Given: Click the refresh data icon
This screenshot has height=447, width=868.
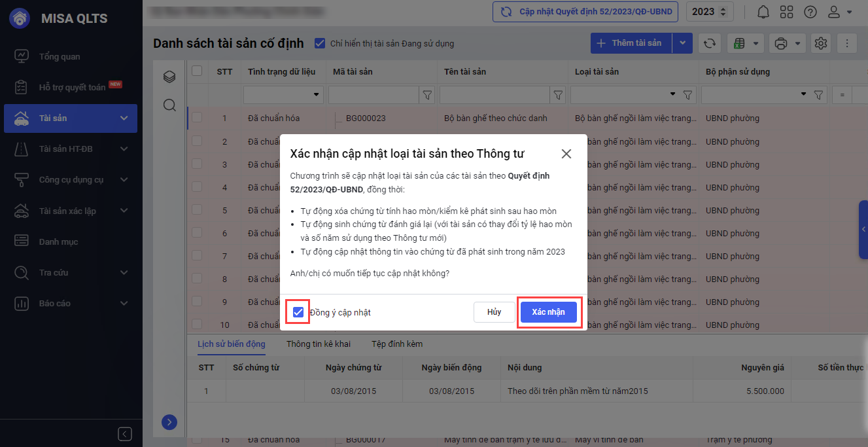Looking at the screenshot, I should click(x=709, y=43).
